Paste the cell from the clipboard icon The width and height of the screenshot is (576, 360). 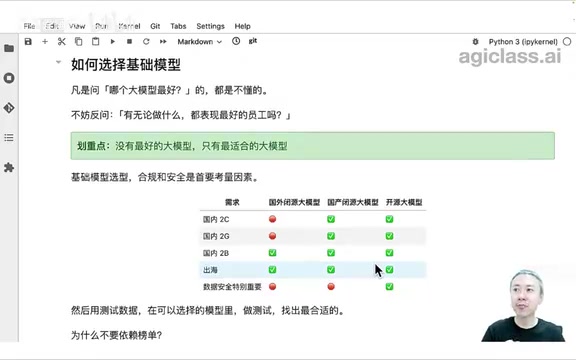click(96, 42)
